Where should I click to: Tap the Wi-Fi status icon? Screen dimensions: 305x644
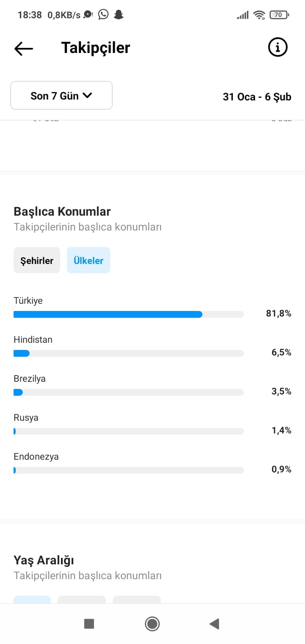259,15
